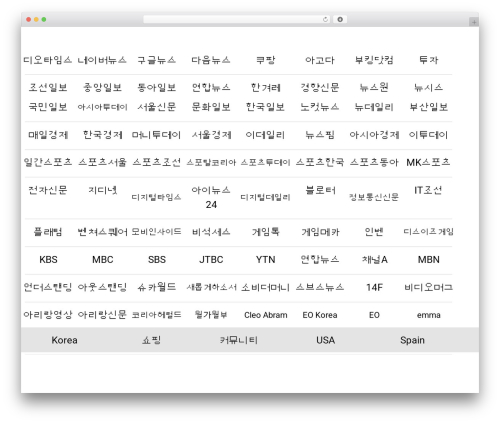The width and height of the screenshot is (500, 423).
Task: Open the 스포츠조선 link
Action: 157,162
